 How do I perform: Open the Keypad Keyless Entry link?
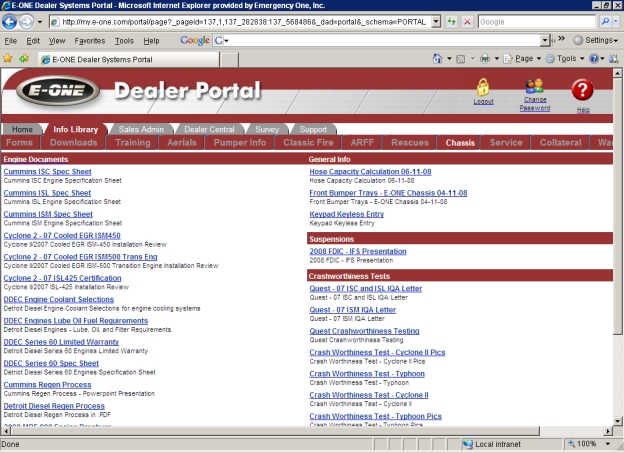[x=347, y=214]
